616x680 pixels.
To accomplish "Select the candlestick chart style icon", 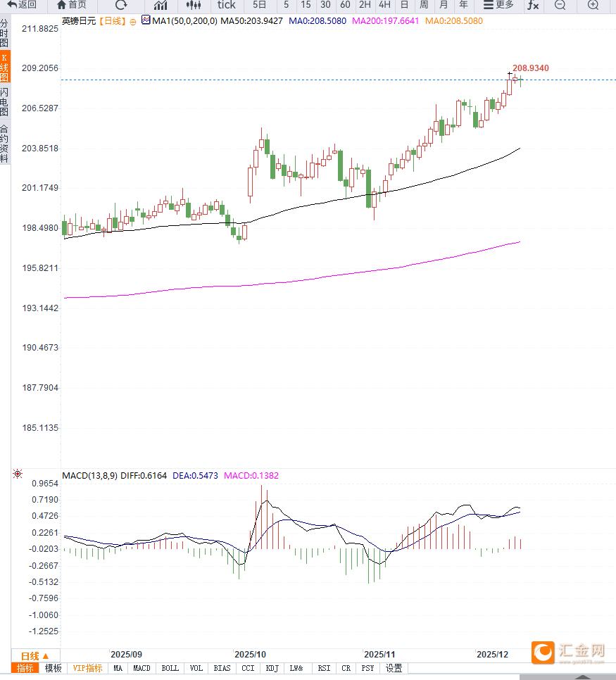I will [x=194, y=5].
